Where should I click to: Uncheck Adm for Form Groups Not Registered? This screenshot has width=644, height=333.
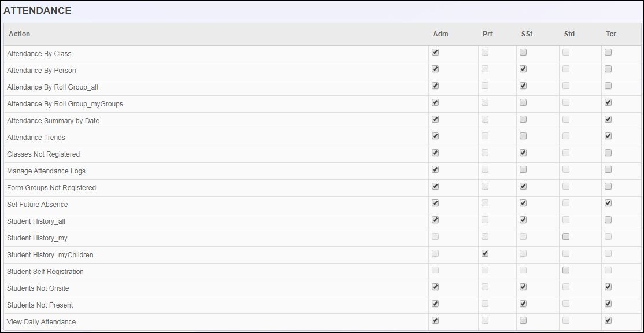tap(435, 186)
